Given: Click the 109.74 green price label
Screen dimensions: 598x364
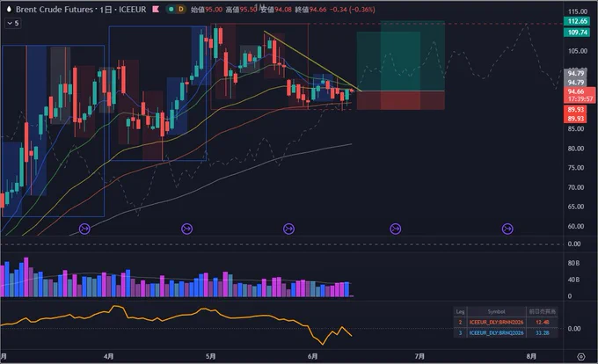Looking at the screenshot, I should pos(577,33).
